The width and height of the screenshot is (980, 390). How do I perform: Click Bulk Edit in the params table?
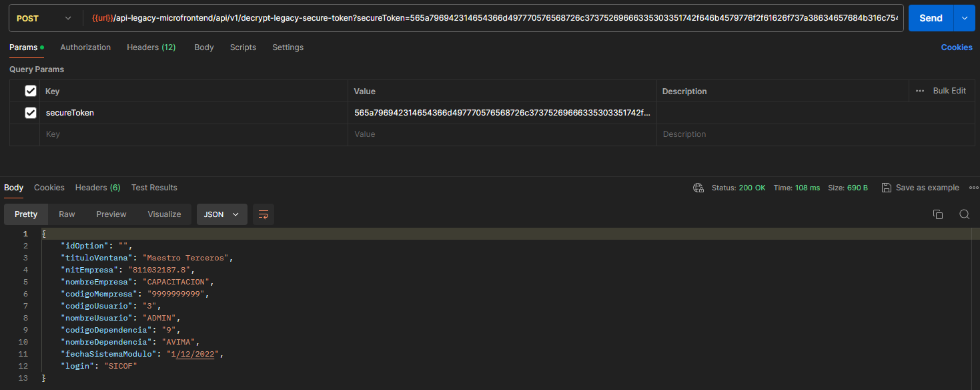[x=949, y=91]
